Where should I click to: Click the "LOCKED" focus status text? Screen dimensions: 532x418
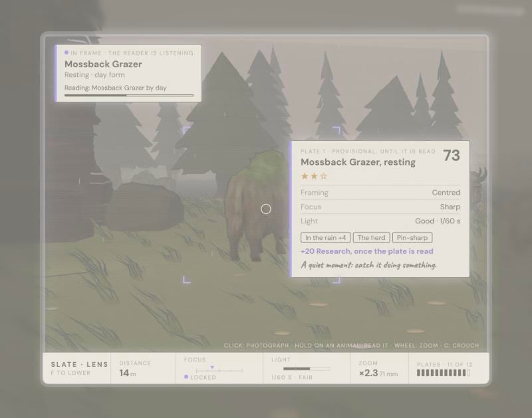[203, 377]
